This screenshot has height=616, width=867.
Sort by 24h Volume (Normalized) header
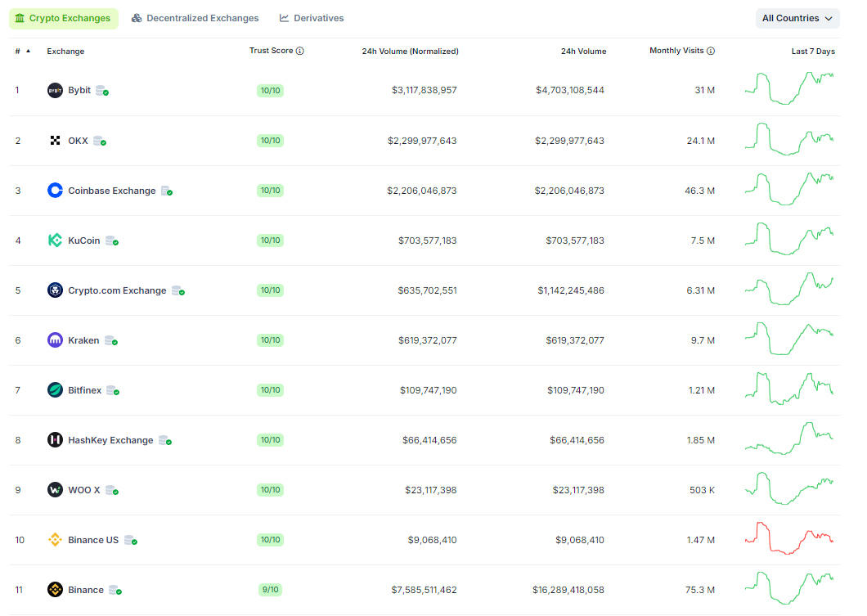pos(411,51)
